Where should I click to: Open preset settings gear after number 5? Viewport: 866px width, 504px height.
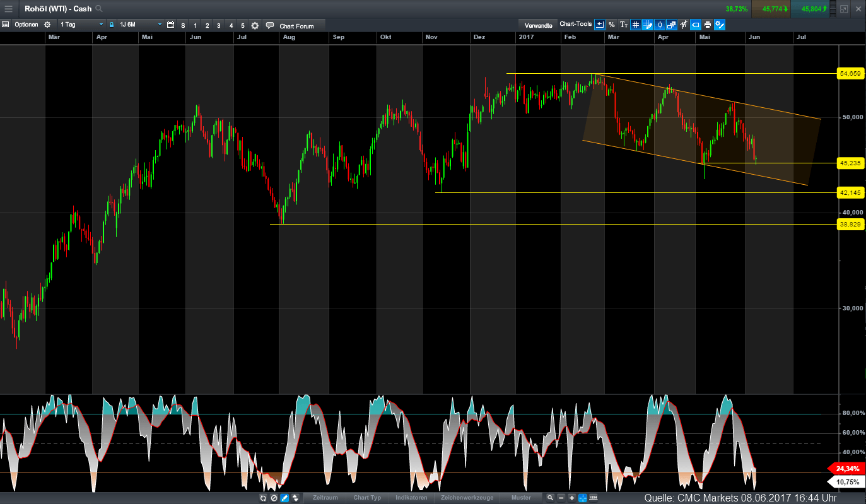tap(255, 25)
